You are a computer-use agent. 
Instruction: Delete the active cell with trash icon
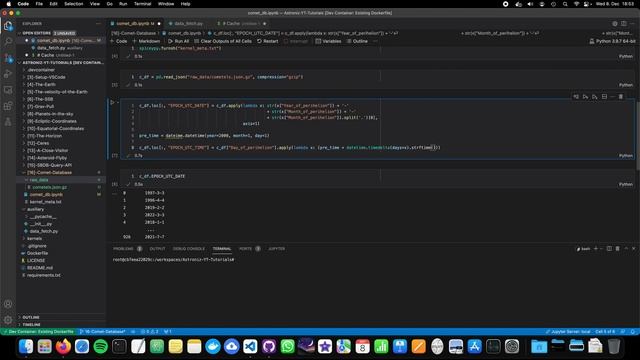pos(621,97)
